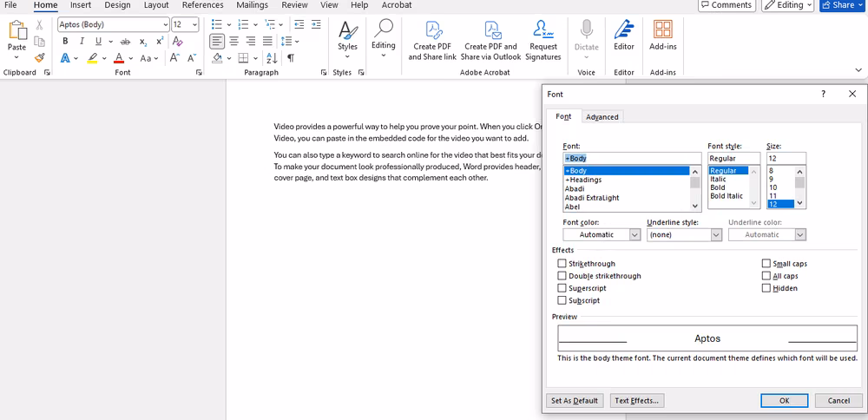Align paragraph text to the right
The image size is (868, 420).
251,41
